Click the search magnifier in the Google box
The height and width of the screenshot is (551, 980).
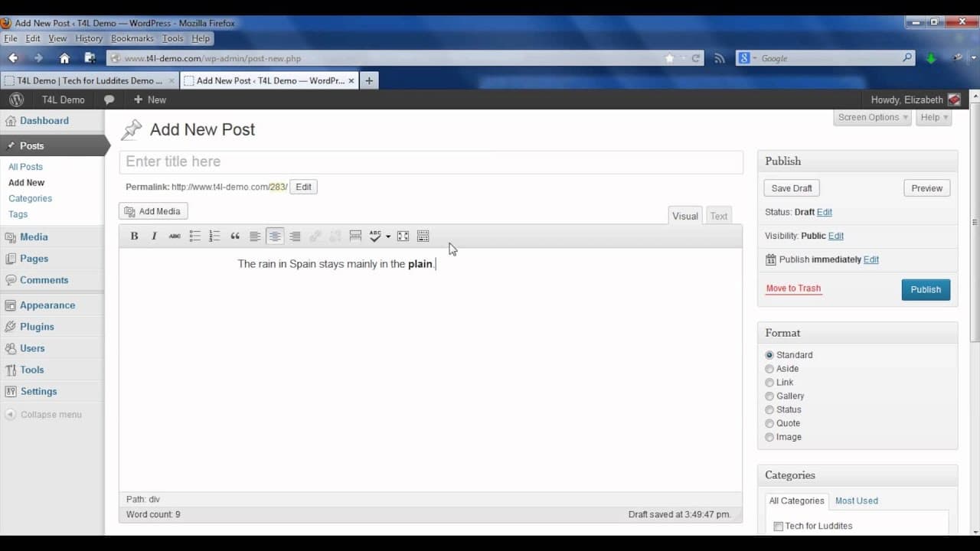click(x=907, y=57)
